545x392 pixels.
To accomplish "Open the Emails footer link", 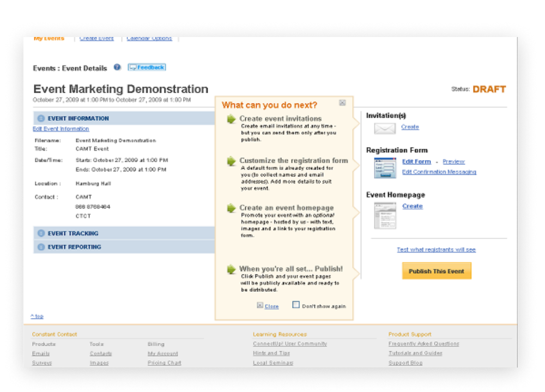I will tap(41, 353).
